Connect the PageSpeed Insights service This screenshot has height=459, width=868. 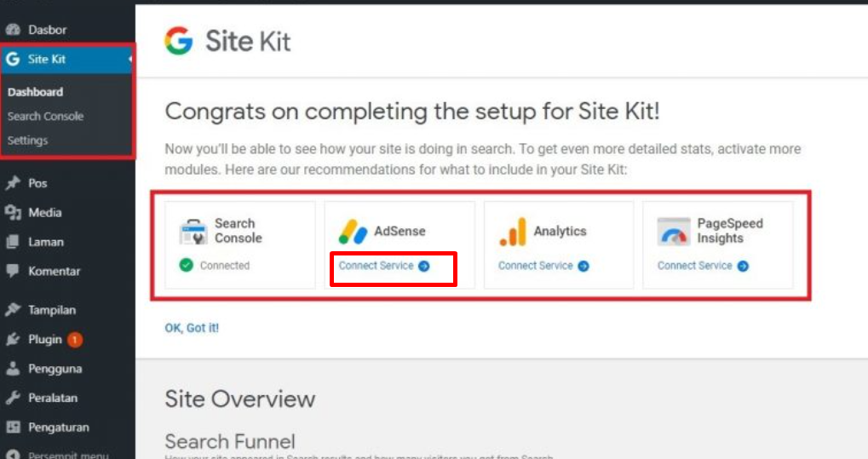click(702, 266)
